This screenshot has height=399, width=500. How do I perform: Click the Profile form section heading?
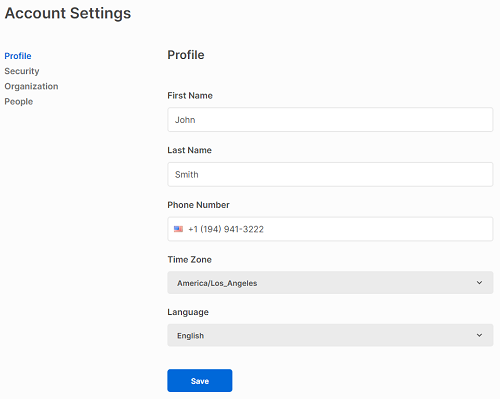[186, 55]
